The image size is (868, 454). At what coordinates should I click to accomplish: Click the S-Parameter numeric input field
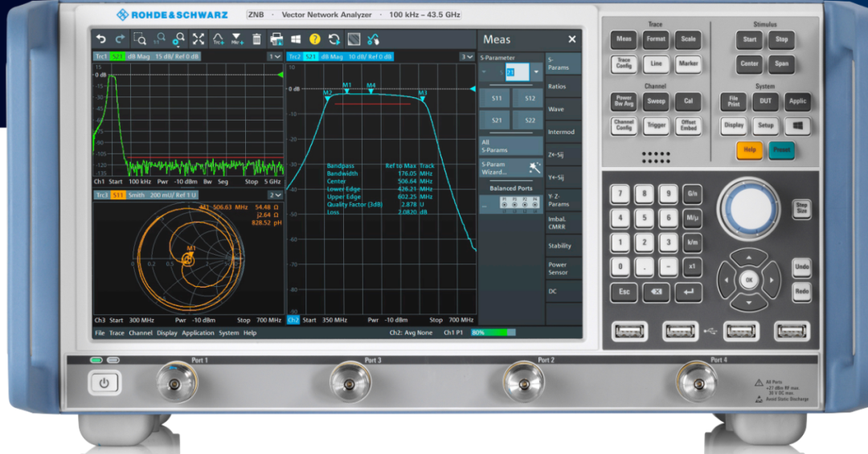(517, 72)
